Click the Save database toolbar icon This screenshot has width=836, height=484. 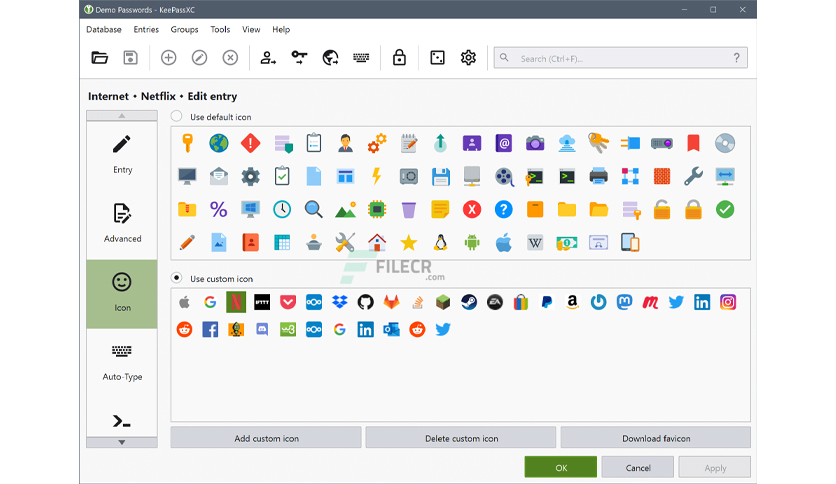pyautogui.click(x=131, y=58)
